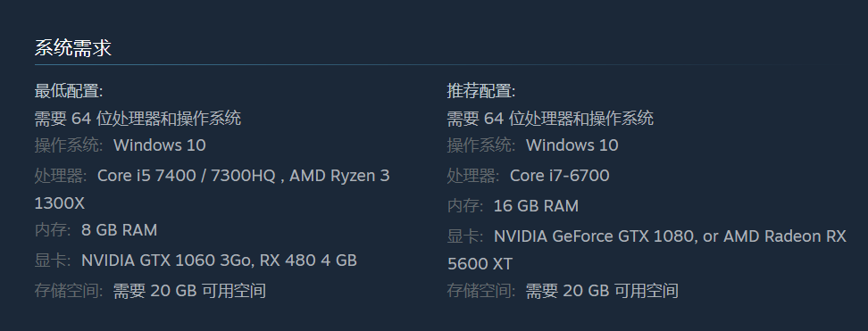
Task: Click the 系统需求 section heading
Action: pyautogui.click(x=73, y=48)
